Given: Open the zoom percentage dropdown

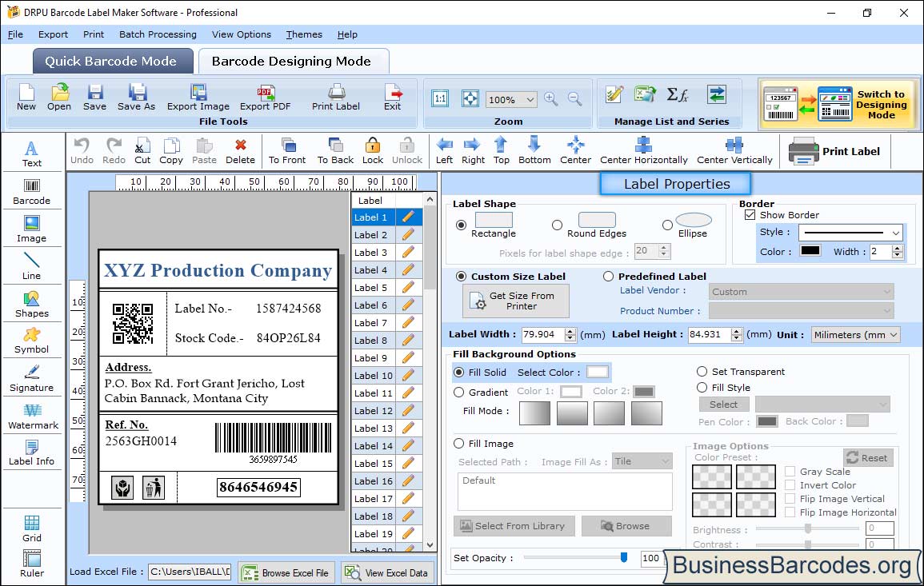Looking at the screenshot, I should (x=530, y=99).
